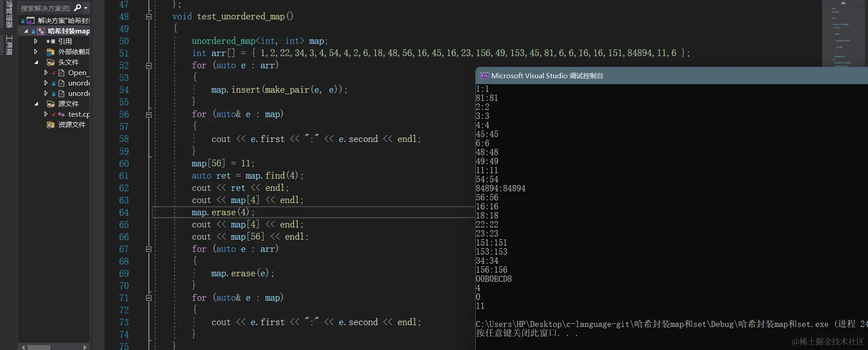868x350 pixels.
Task: Select the 资源文件 folder
Action: click(x=71, y=124)
